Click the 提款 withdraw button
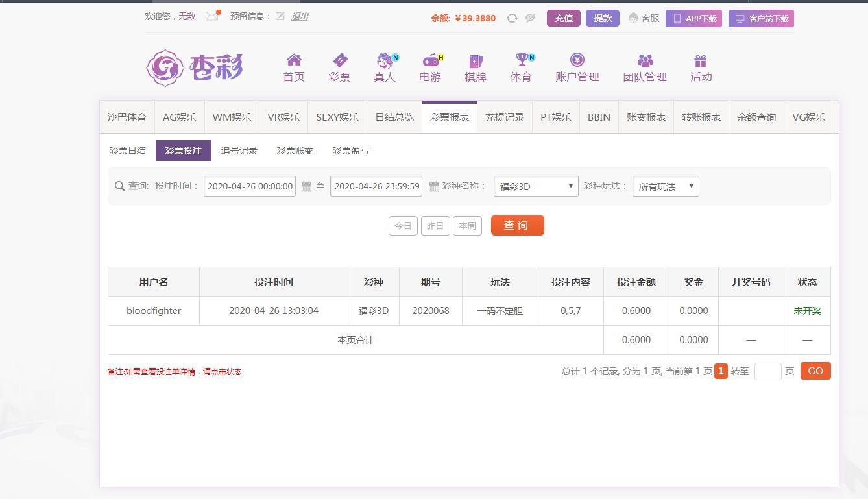 pos(603,18)
